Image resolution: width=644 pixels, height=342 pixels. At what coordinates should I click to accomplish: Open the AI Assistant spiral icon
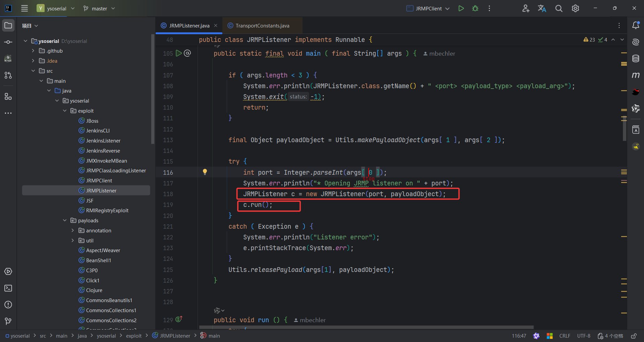(636, 42)
